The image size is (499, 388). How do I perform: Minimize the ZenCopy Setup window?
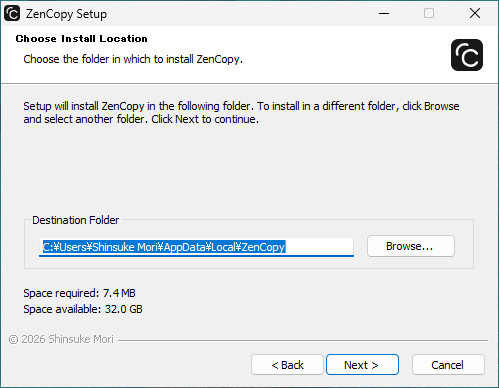coord(384,14)
